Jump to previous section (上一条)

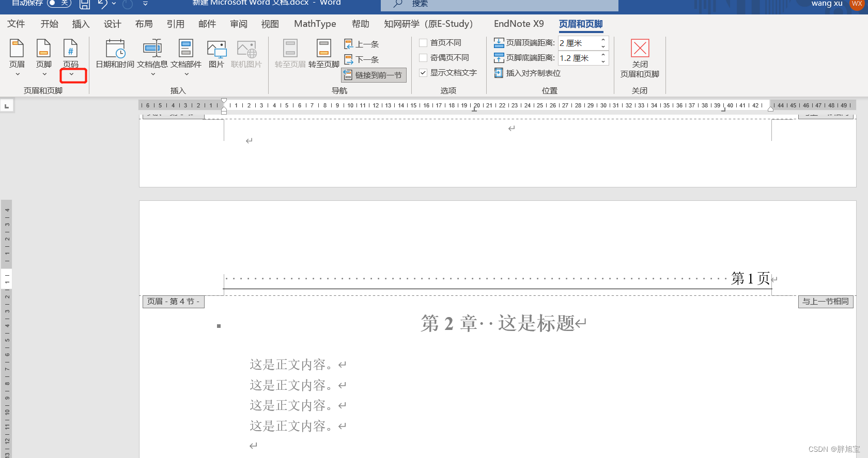tap(362, 44)
